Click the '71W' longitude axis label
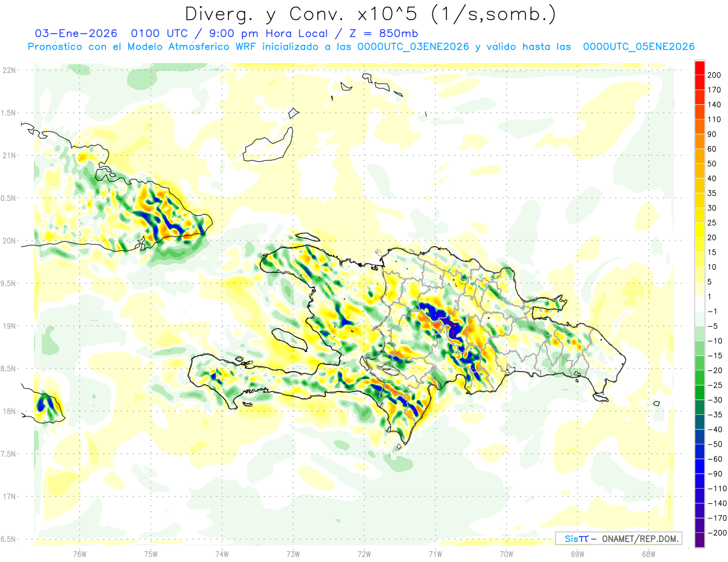 [435, 554]
